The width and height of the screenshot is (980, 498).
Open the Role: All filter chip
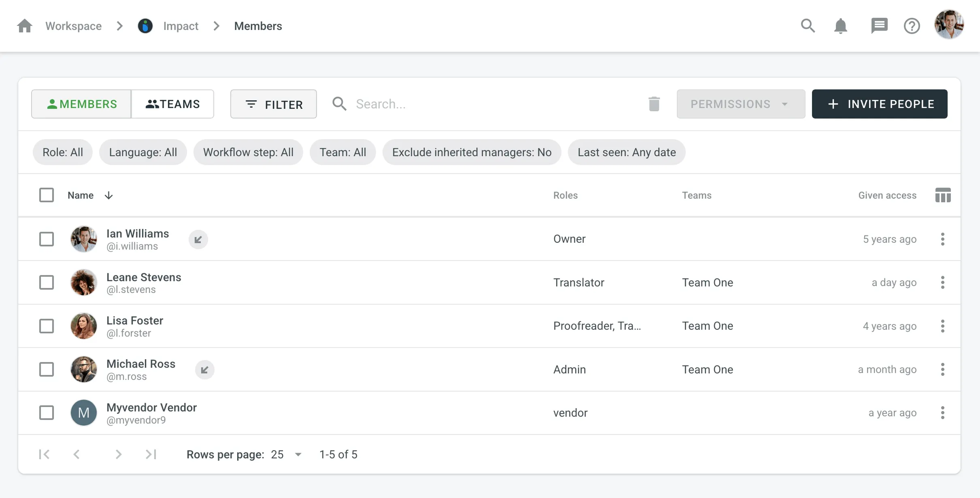click(x=63, y=152)
